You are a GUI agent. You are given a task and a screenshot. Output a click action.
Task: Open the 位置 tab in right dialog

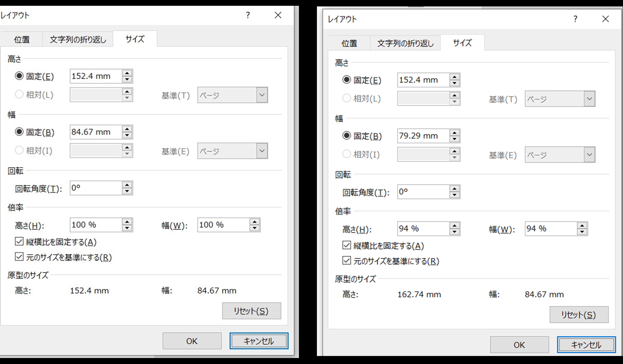(349, 43)
